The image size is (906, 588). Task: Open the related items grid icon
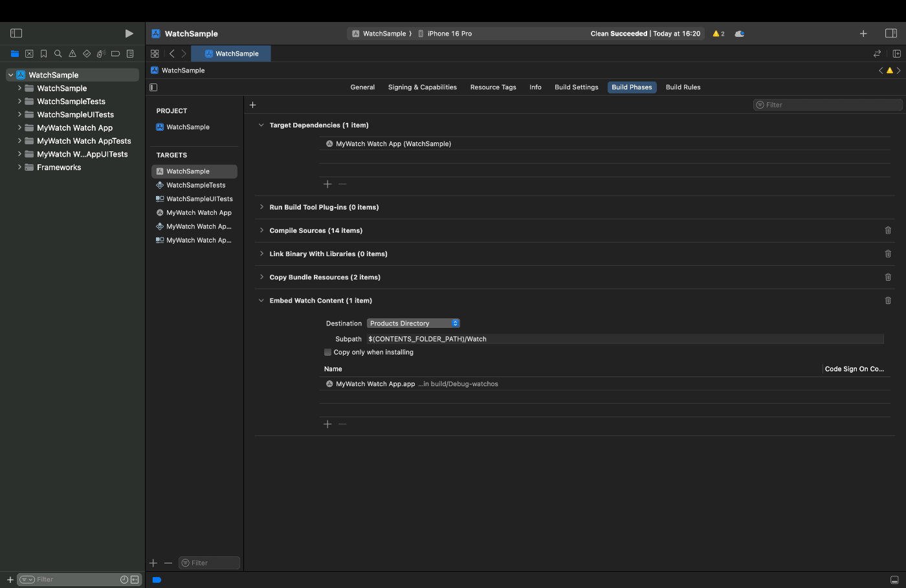(155, 54)
